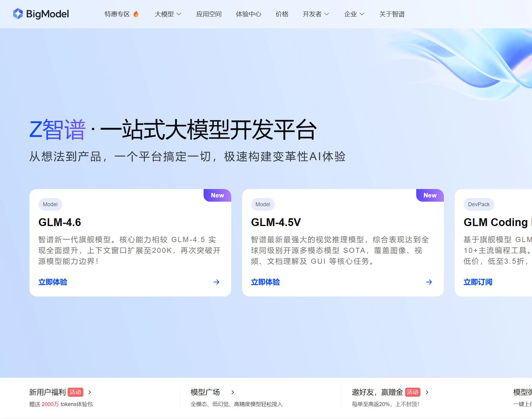The height and width of the screenshot is (419, 532).
Task: Click 立即体验 link under GLM-4.6
Action: [53, 282]
